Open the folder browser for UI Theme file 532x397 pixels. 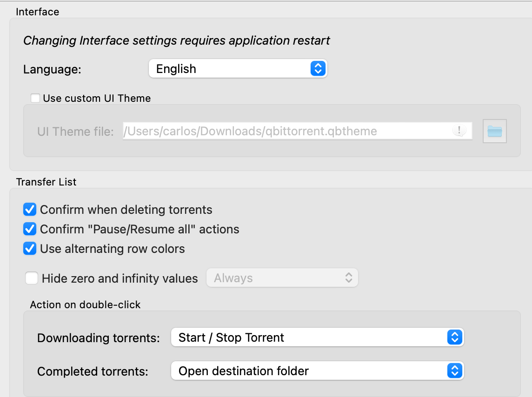tap(494, 131)
